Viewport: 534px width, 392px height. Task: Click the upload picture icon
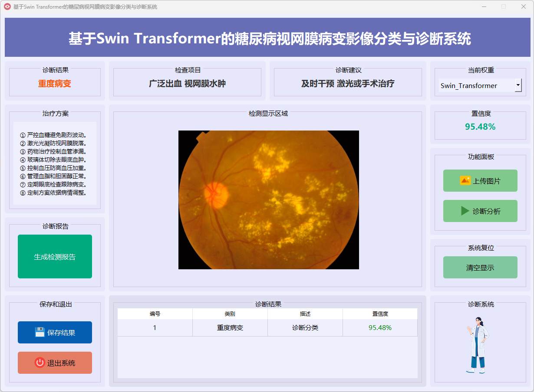465,181
